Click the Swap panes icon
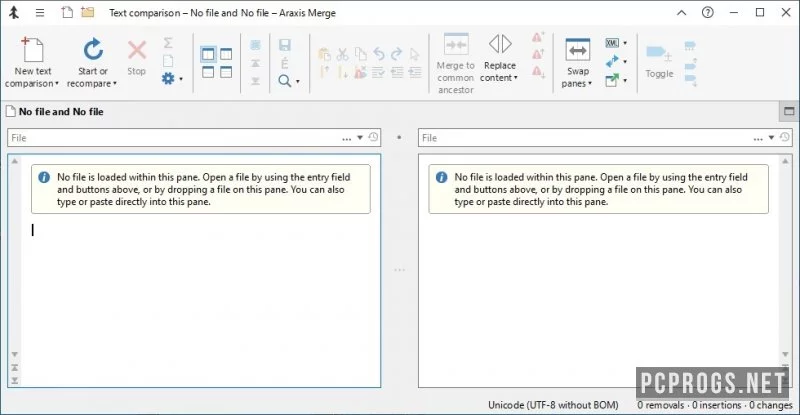800x415 pixels. click(x=578, y=50)
